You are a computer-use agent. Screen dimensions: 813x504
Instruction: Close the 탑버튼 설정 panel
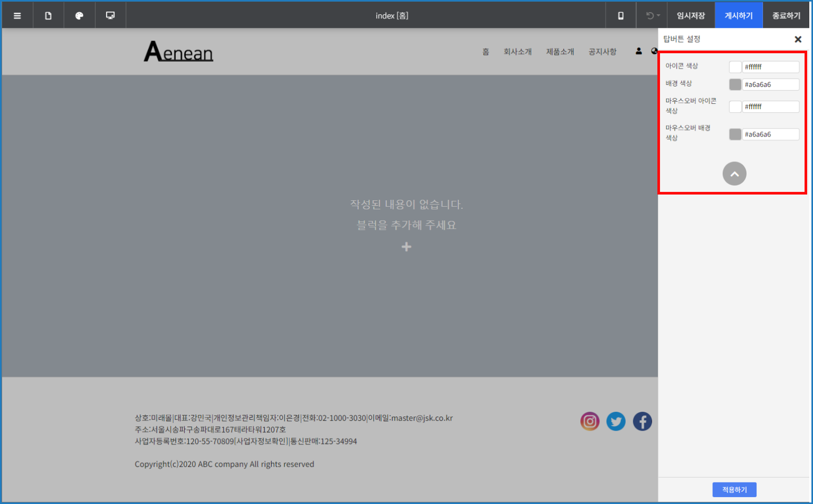(x=798, y=39)
